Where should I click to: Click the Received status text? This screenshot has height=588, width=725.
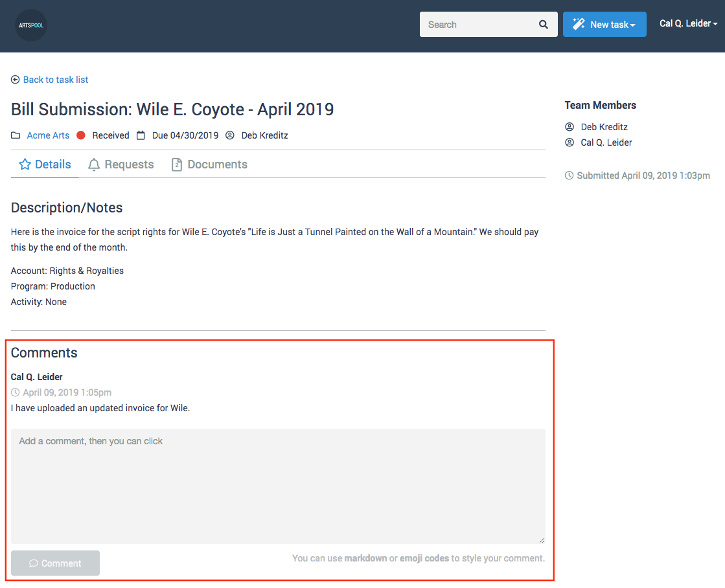111,135
